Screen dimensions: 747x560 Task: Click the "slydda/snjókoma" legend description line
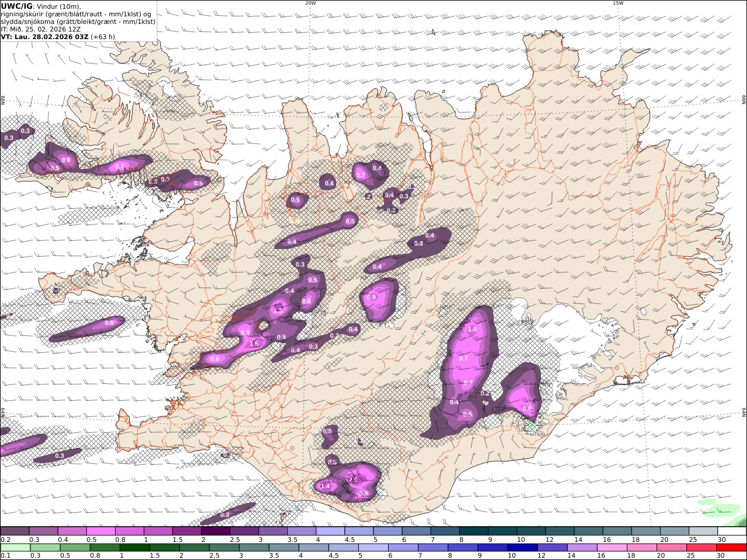78,22
